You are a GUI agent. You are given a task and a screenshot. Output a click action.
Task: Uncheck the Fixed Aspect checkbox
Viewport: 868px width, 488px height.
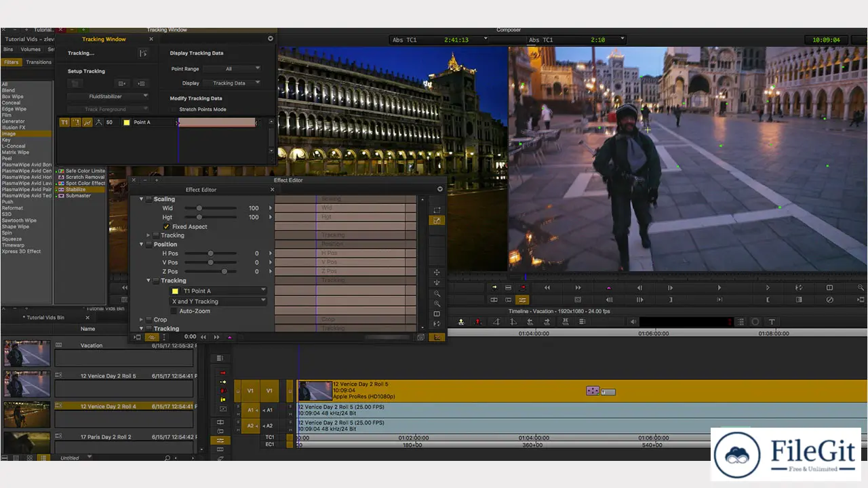[x=167, y=226]
